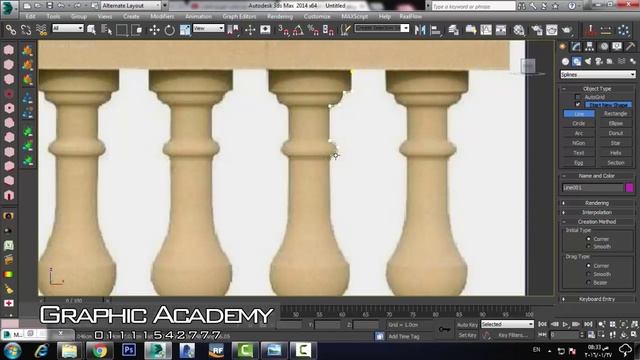Screen dimensions: 640x360
Task: Toggle the 3D Snaps icon
Action: (283, 30)
